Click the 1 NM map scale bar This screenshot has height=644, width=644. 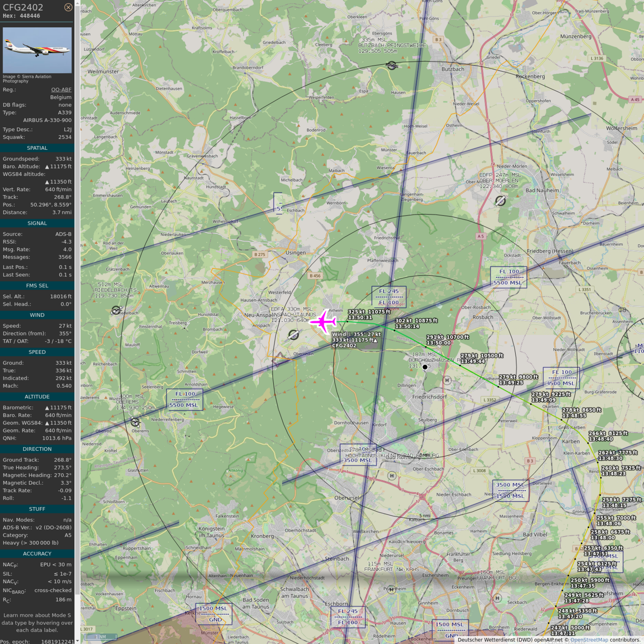click(100, 636)
